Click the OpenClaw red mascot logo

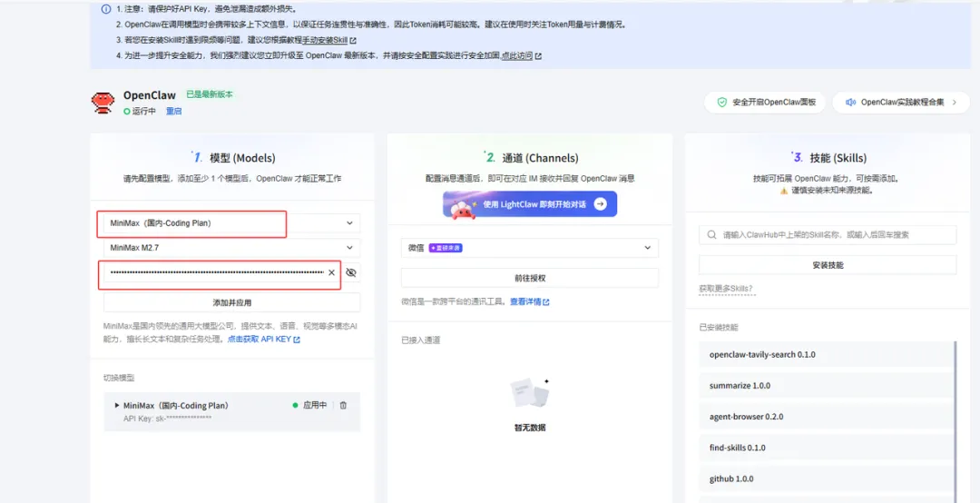pyautogui.click(x=103, y=102)
